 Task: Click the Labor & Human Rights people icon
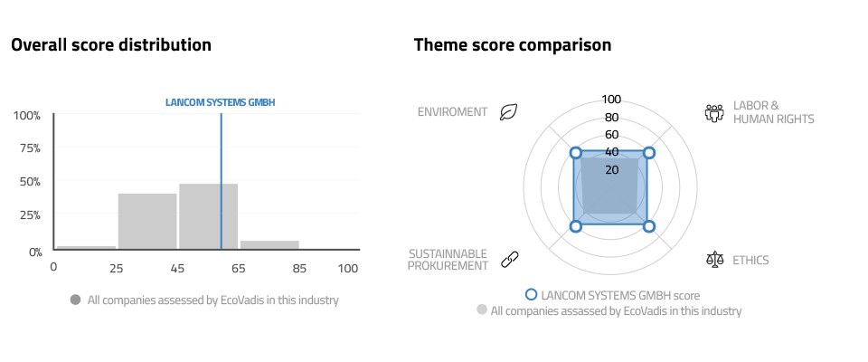pos(714,112)
